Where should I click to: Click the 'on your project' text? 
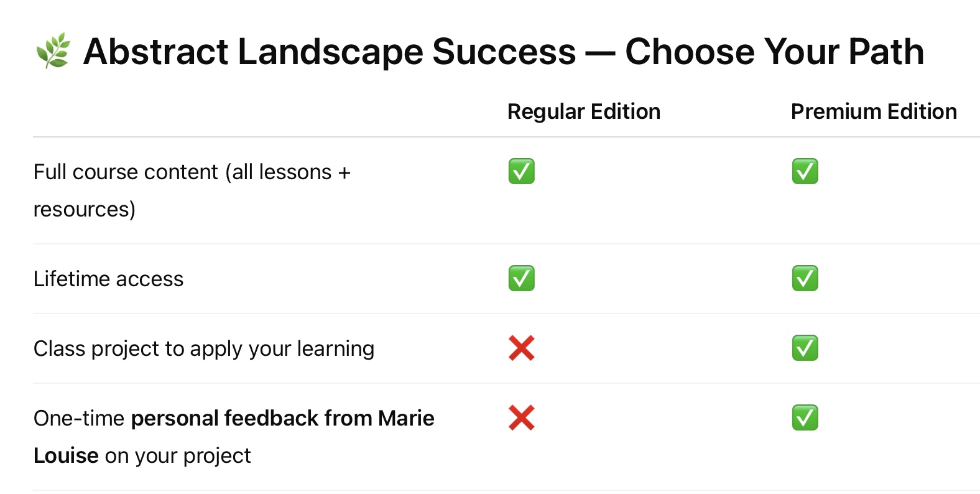pos(178,455)
